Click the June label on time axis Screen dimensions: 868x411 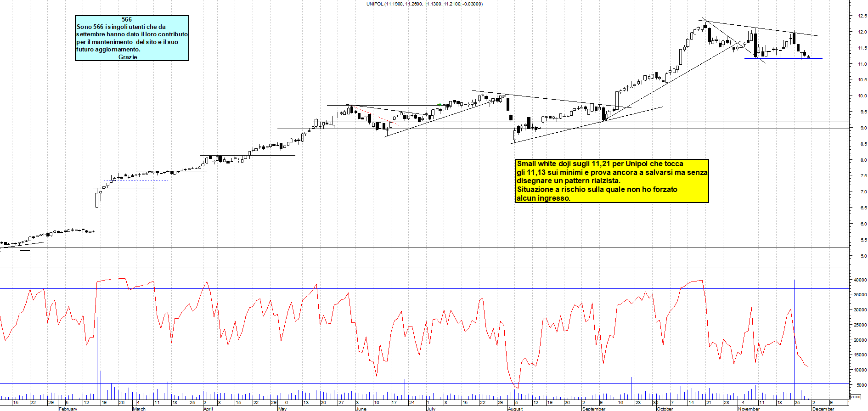pos(361,409)
